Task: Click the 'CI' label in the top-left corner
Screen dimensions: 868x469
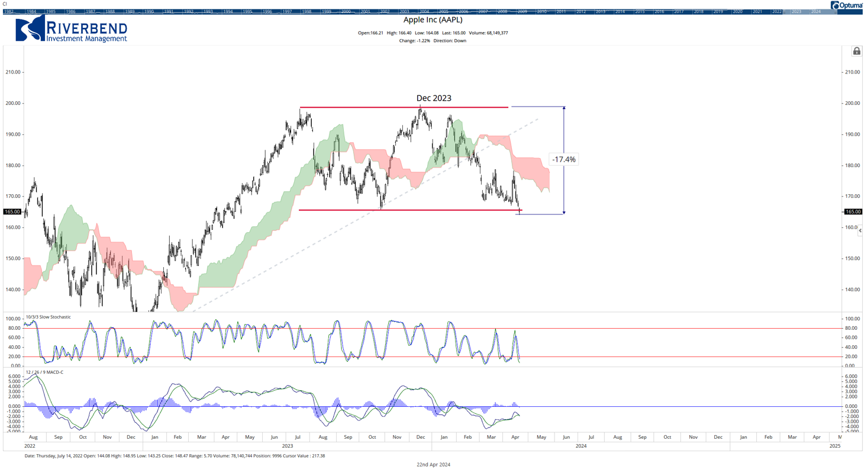Action: click(x=4, y=4)
